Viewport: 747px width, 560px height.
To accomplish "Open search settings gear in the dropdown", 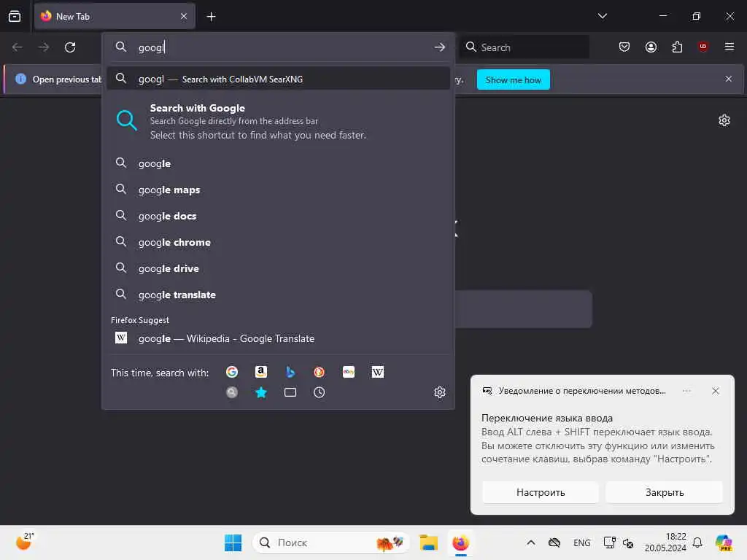I will pos(440,392).
